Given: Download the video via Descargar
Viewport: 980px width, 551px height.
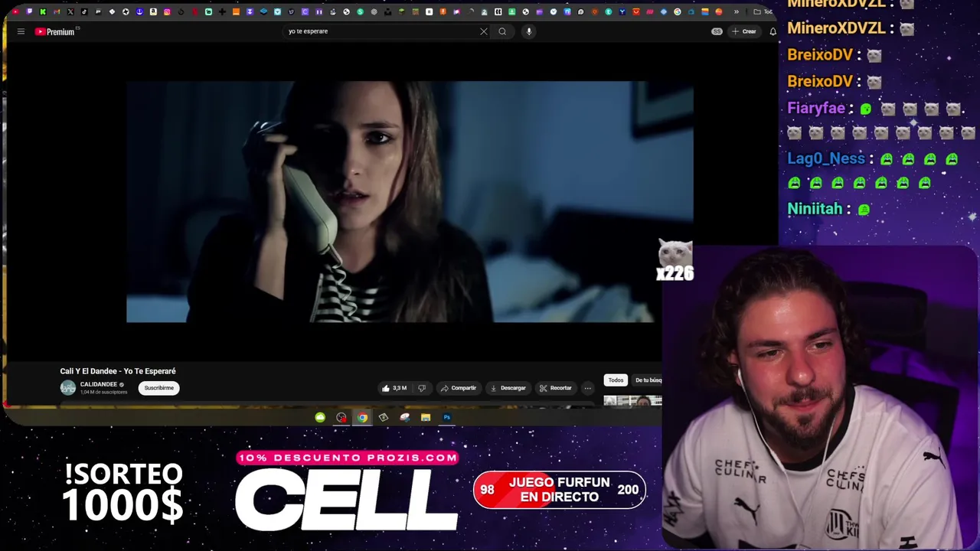Looking at the screenshot, I should click(x=508, y=388).
